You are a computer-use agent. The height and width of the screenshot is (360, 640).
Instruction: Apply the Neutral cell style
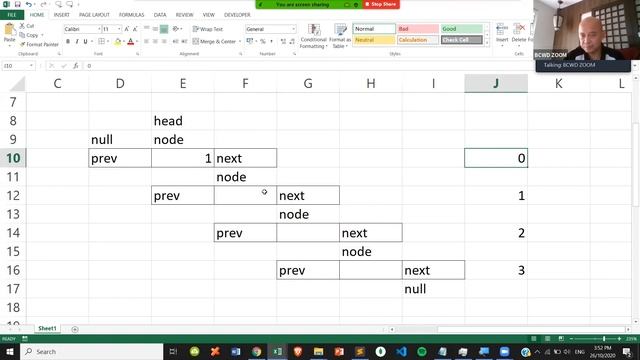[374, 40]
